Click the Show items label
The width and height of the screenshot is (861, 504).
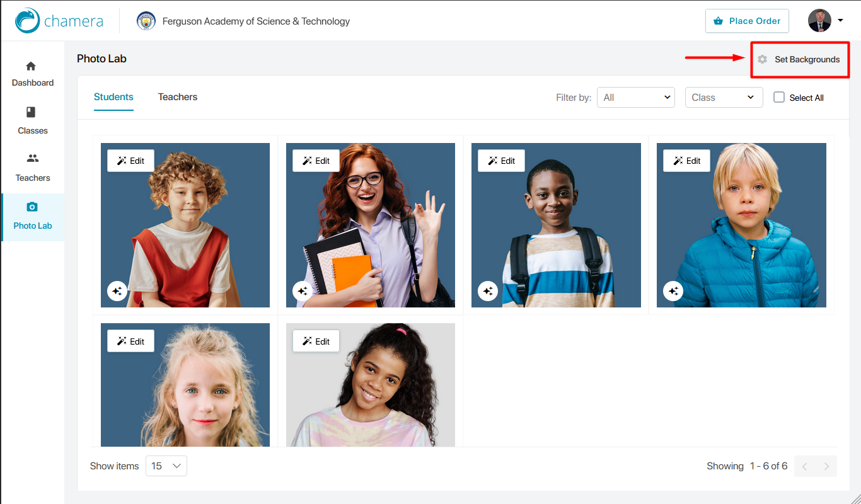coord(114,466)
